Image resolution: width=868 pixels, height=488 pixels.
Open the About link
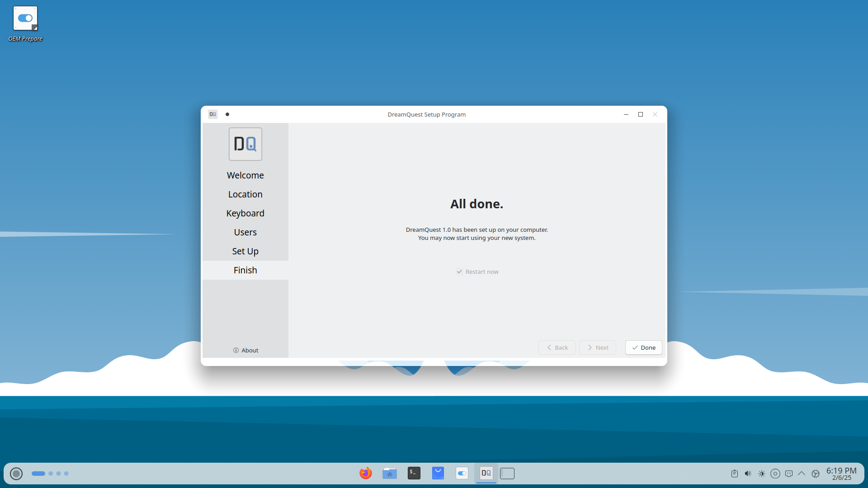(x=245, y=350)
